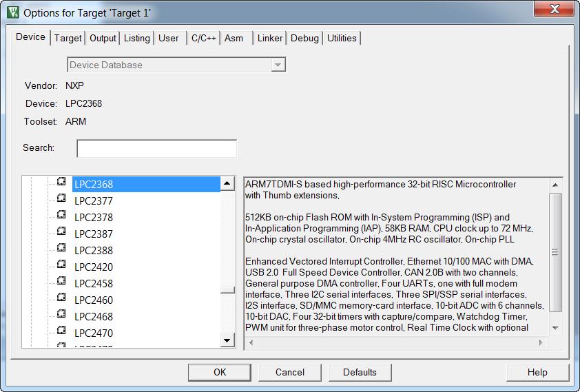Select LPC2470 in the device list
Viewport: 580px width, 392px height.
(x=94, y=333)
